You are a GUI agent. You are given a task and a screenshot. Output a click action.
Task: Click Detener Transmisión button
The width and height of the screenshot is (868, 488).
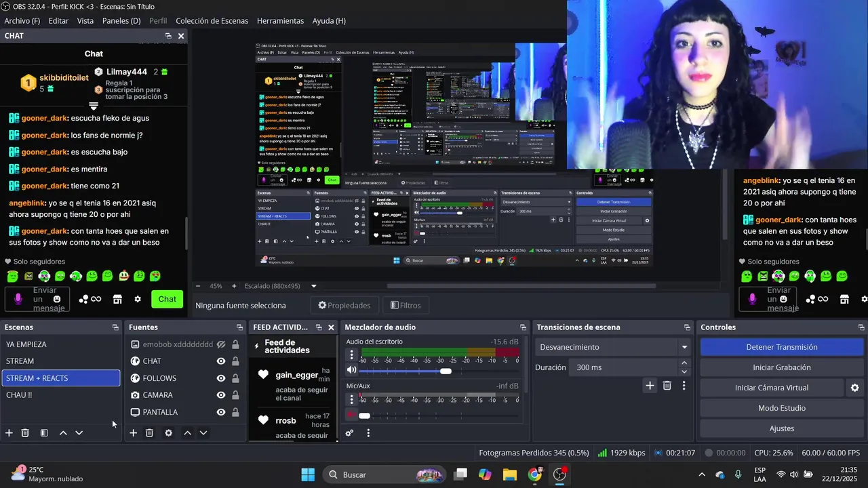(x=782, y=347)
